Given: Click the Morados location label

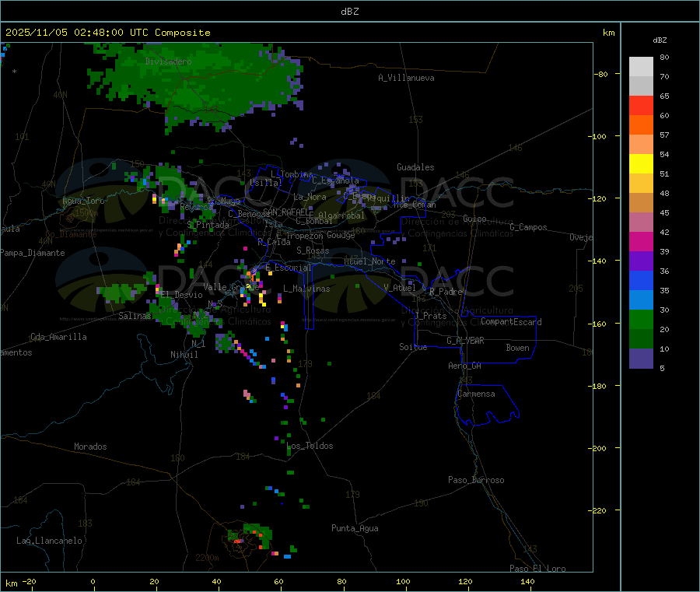Looking at the screenshot, I should [91, 447].
